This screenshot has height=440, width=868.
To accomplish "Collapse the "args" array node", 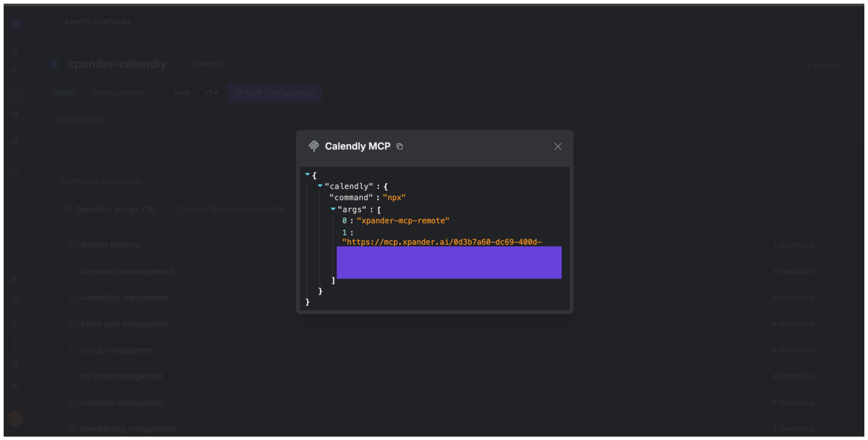I will pyautogui.click(x=333, y=209).
